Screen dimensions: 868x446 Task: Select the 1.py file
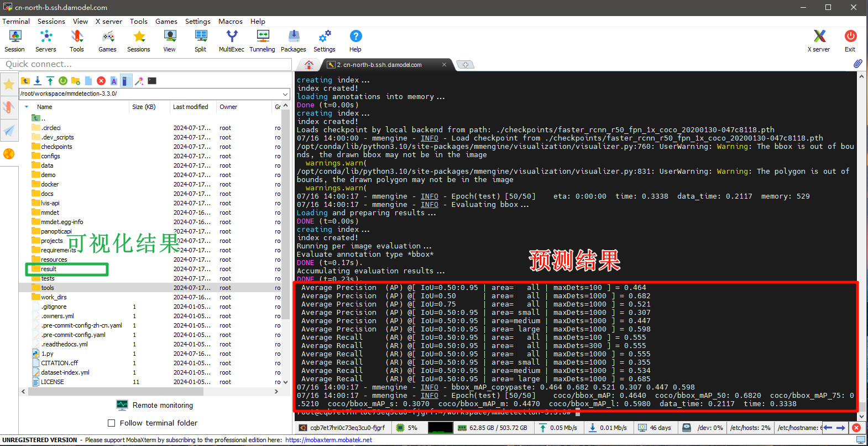[x=47, y=354]
